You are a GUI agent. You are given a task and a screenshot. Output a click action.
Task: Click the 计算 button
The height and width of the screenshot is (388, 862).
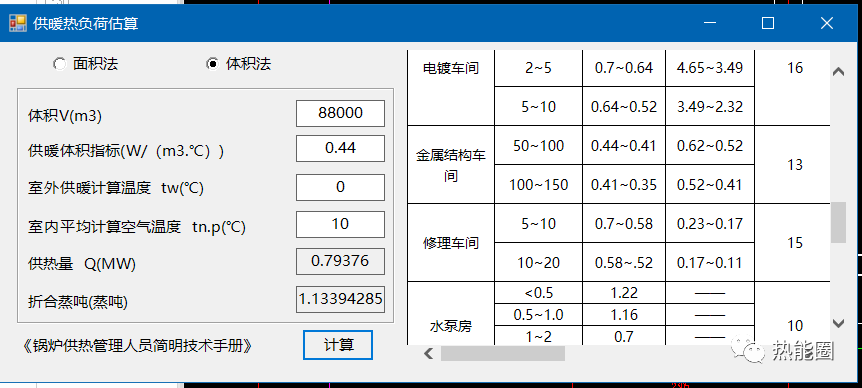[338, 345]
